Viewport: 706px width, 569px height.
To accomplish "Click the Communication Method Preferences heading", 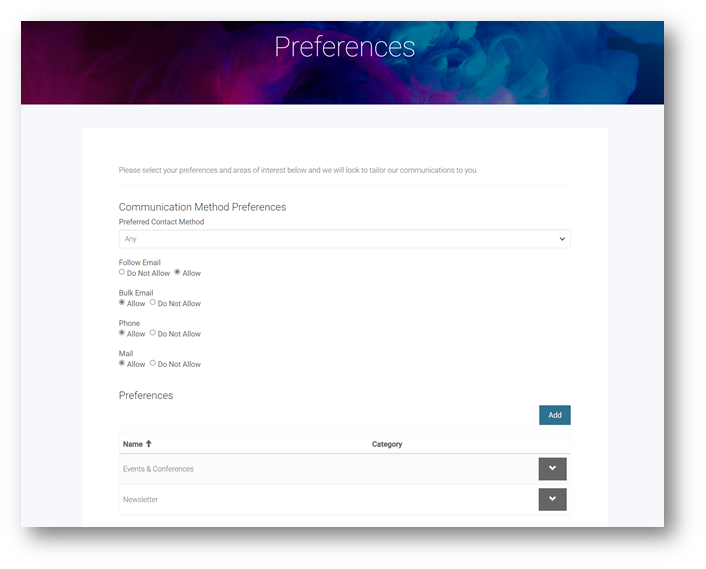I will 202,207.
